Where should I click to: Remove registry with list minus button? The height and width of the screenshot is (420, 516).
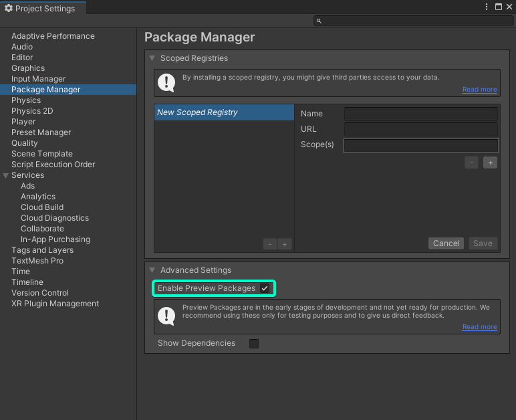point(270,244)
